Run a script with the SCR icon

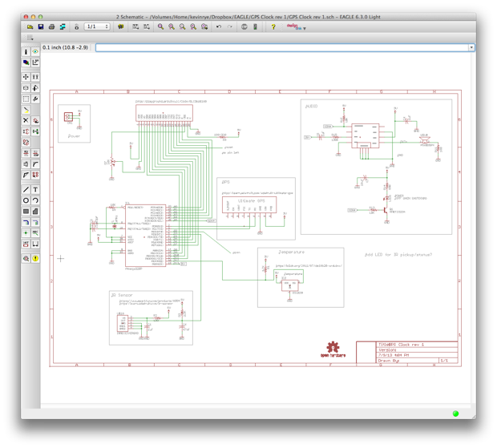click(x=135, y=27)
